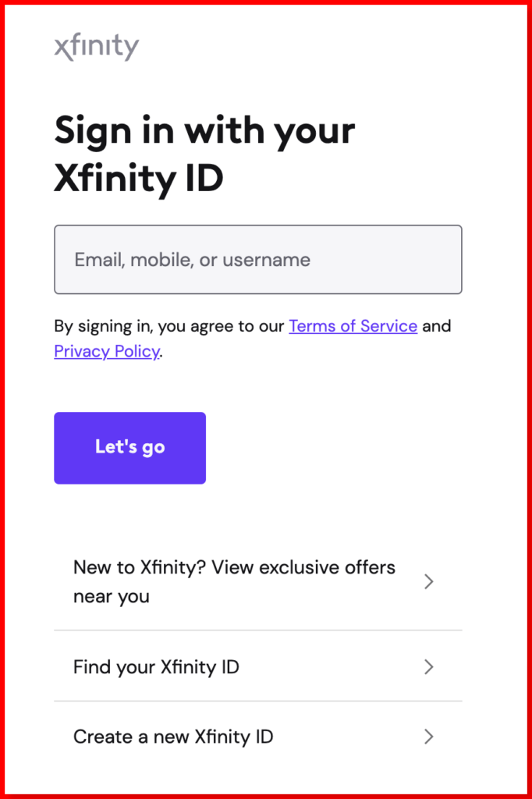Click the chevron for Create a new Xfinity ID
The height and width of the screenshot is (799, 532).
(428, 737)
